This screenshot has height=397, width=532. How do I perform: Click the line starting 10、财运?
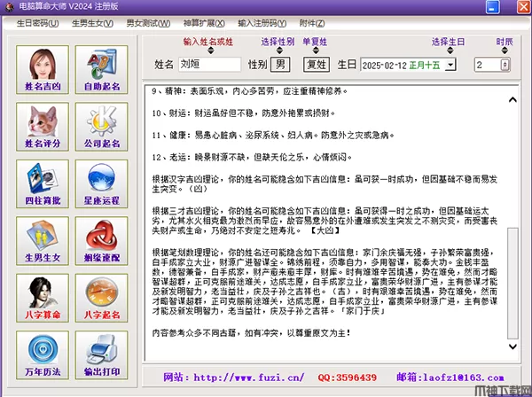pyautogui.click(x=244, y=113)
